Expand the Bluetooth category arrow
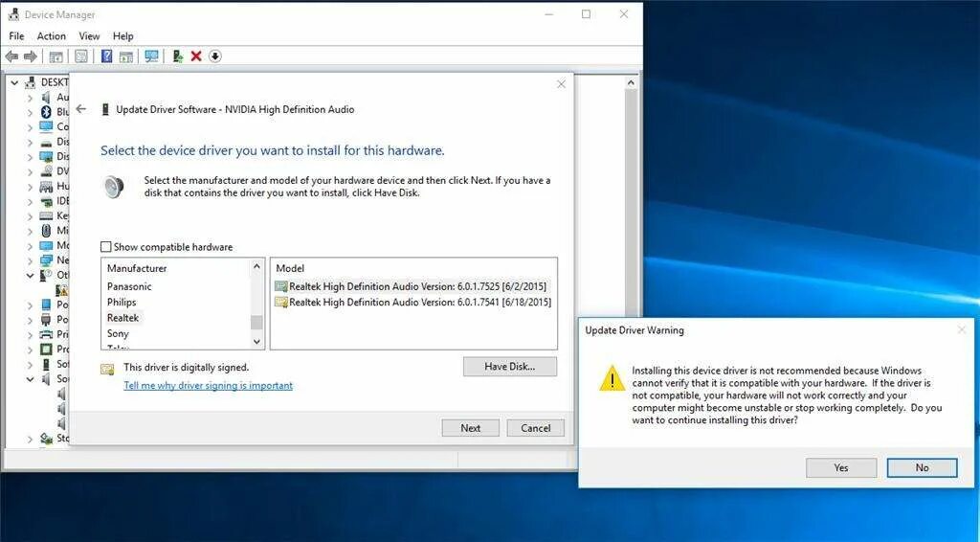 coord(30,112)
